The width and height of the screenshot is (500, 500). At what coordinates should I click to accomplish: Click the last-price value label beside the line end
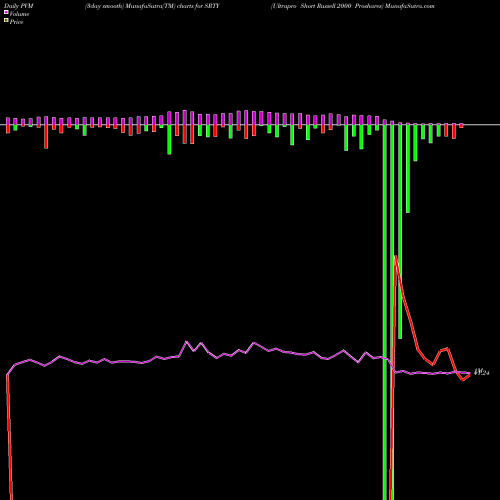482,372
